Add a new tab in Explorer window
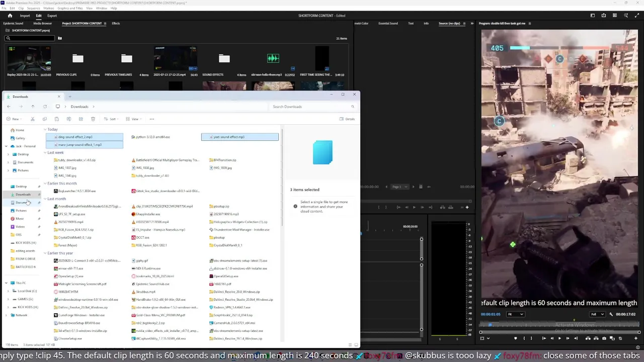 (x=70, y=97)
